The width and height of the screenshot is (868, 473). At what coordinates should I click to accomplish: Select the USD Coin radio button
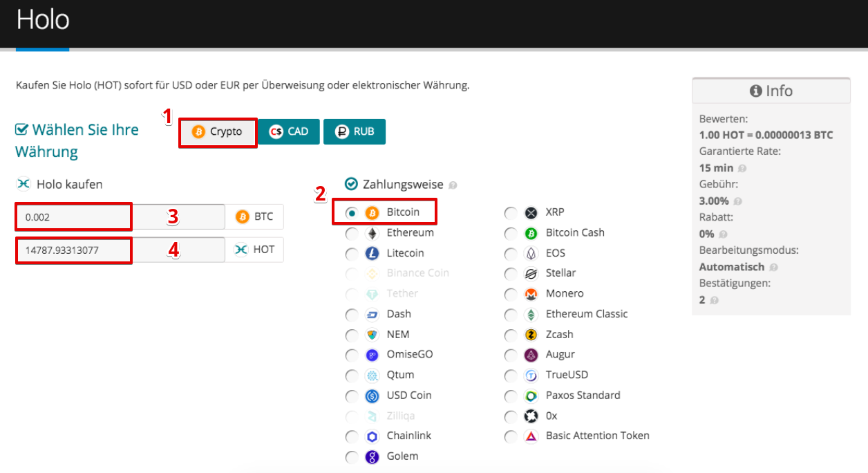352,396
